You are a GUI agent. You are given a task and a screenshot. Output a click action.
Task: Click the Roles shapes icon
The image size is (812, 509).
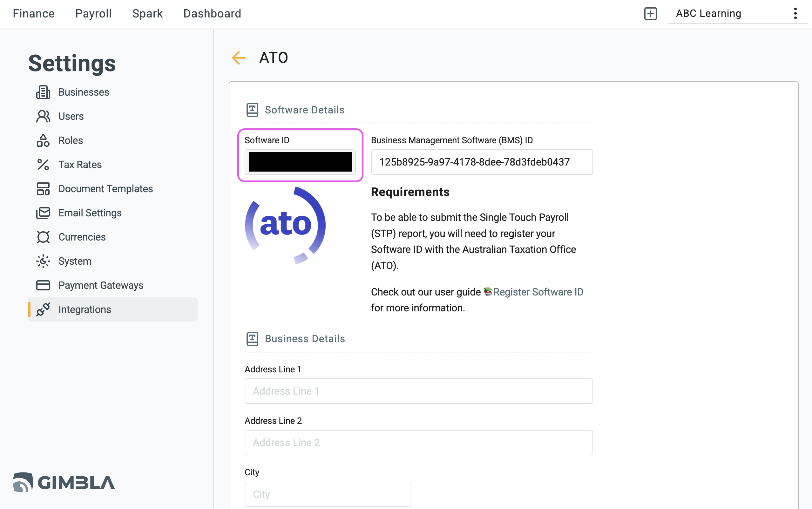click(x=43, y=140)
